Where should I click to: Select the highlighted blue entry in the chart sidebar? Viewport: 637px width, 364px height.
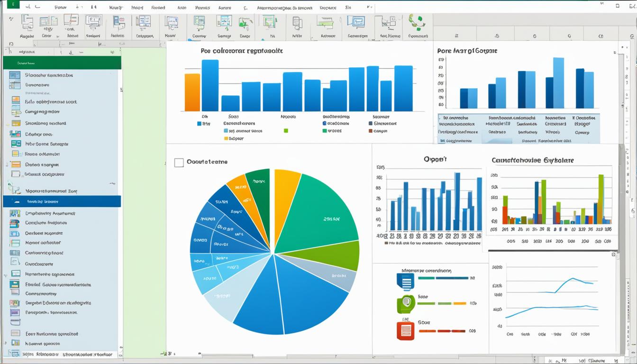(62, 201)
